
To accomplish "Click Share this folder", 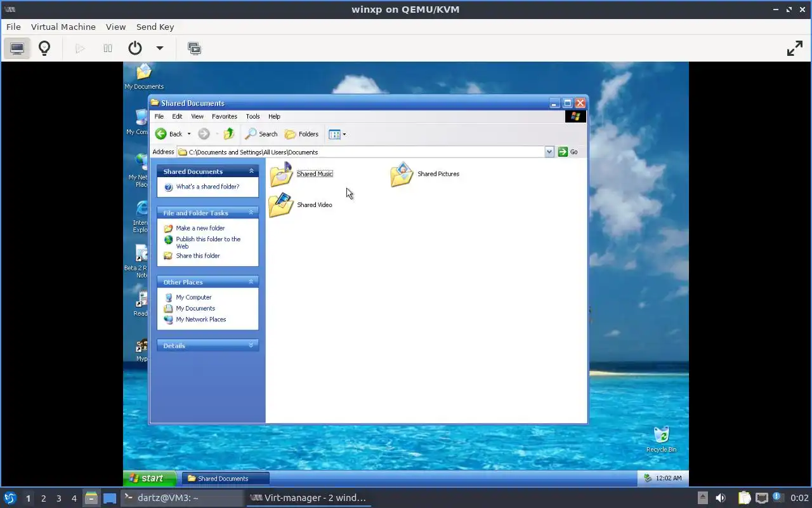I will pos(198,255).
